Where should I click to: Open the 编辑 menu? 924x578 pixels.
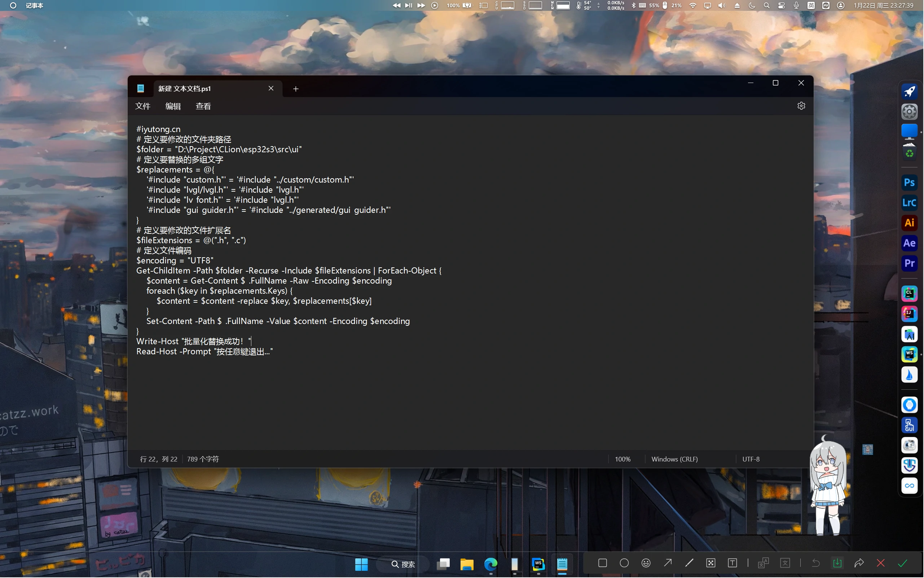pos(173,106)
